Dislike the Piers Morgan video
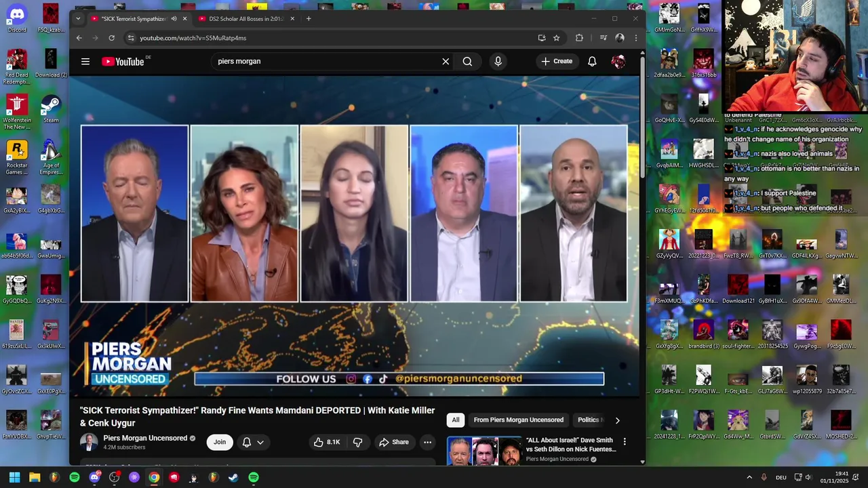The height and width of the screenshot is (488, 868). 357,442
